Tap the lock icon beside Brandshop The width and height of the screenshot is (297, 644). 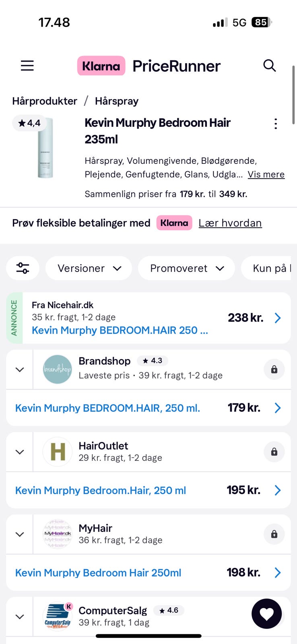274,369
